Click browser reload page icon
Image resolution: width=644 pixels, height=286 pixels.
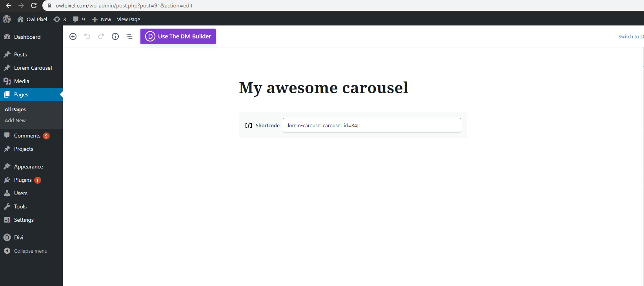pyautogui.click(x=34, y=5)
